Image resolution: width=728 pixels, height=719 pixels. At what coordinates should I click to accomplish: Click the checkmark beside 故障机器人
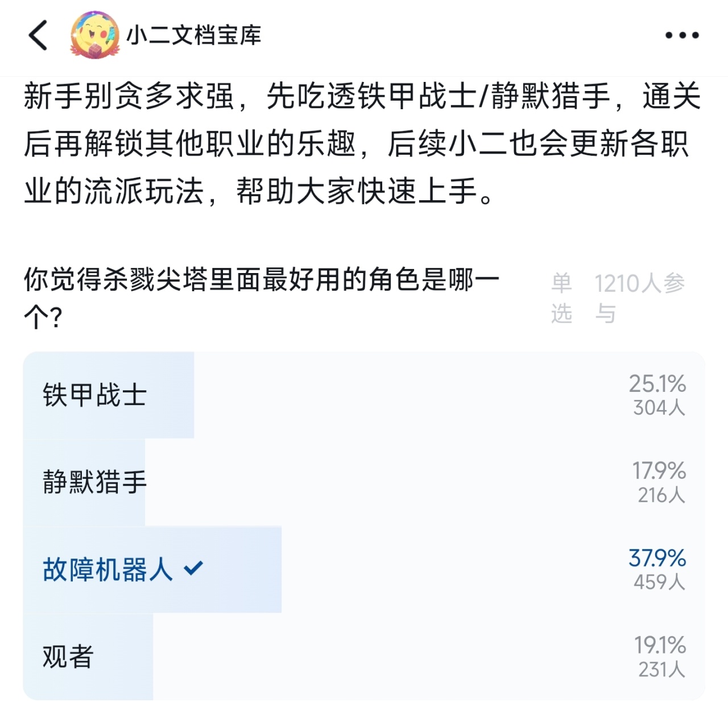tap(193, 568)
